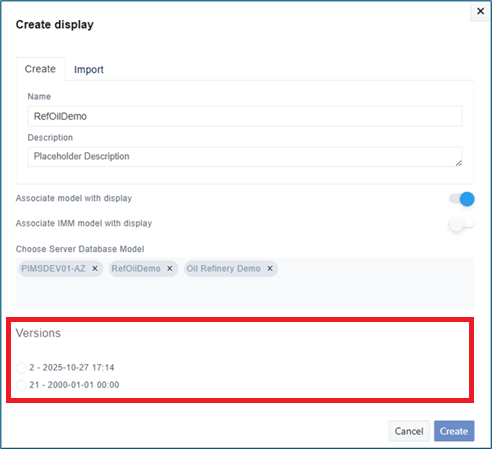Select version 21 - 2000-01-01 00:00
Image resolution: width=492 pixels, height=449 pixels.
21,385
